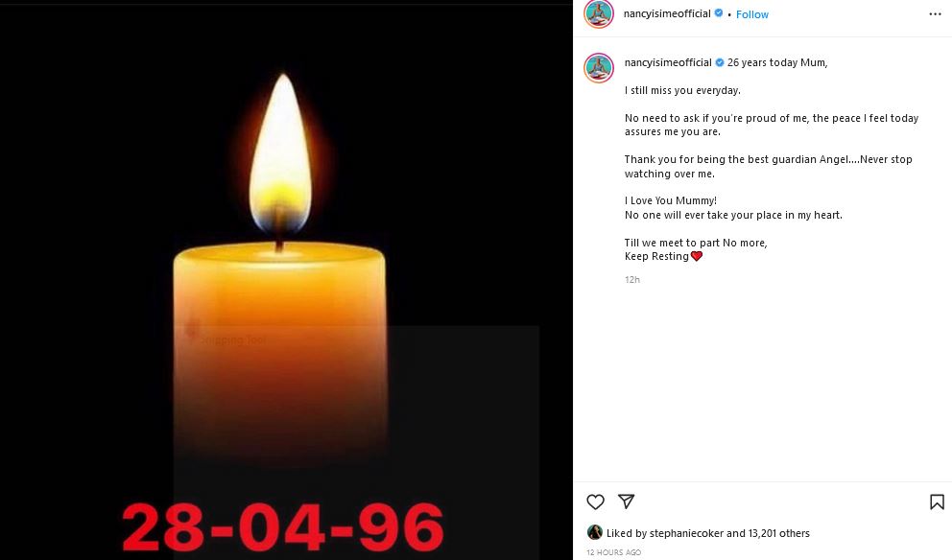Click the candle flame in the post image

[x=280, y=154]
